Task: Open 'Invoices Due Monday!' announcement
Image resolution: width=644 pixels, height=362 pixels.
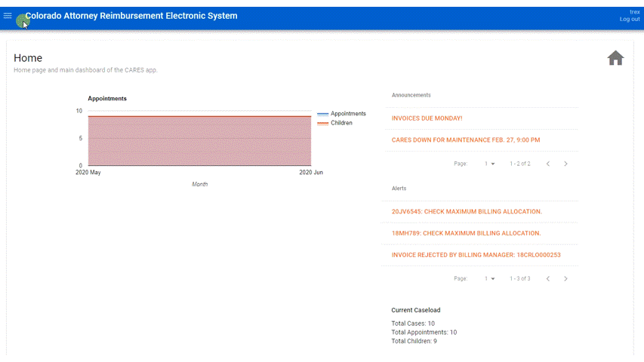Action: 427,118
